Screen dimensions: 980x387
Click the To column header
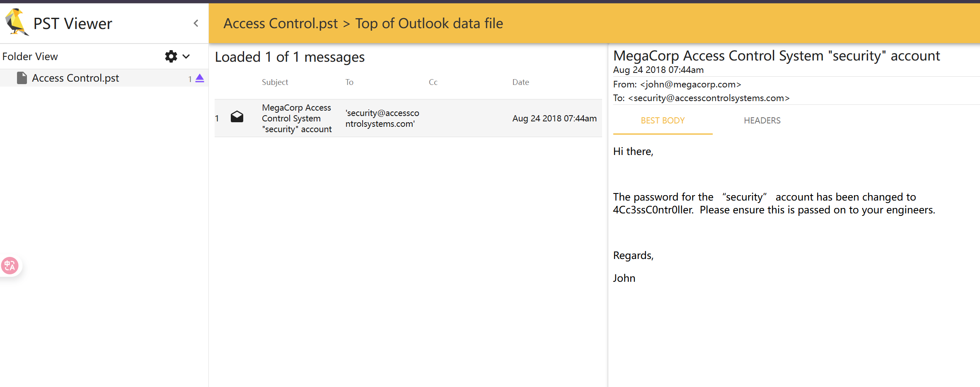click(349, 82)
